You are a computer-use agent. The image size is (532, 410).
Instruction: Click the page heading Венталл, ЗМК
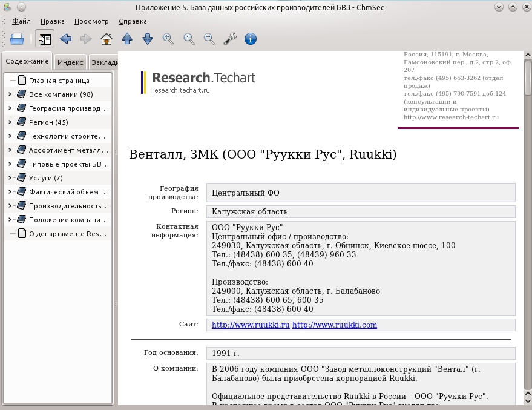point(263,154)
